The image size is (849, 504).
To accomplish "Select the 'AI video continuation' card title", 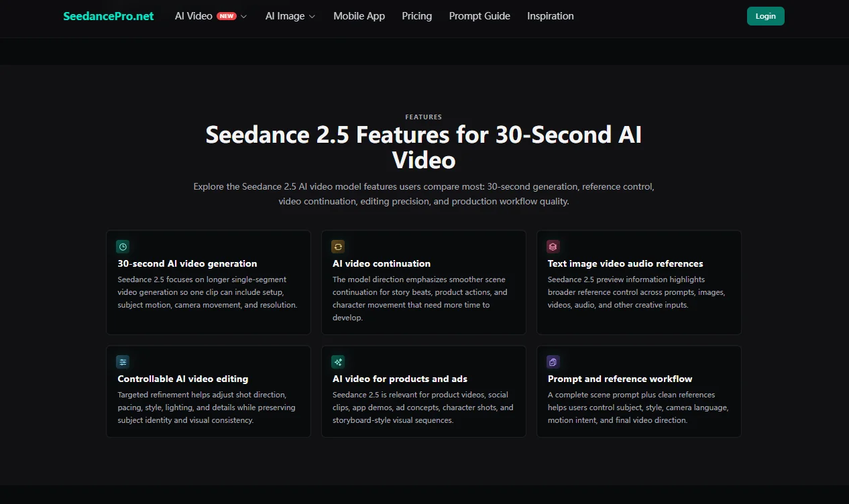I will pyautogui.click(x=382, y=263).
